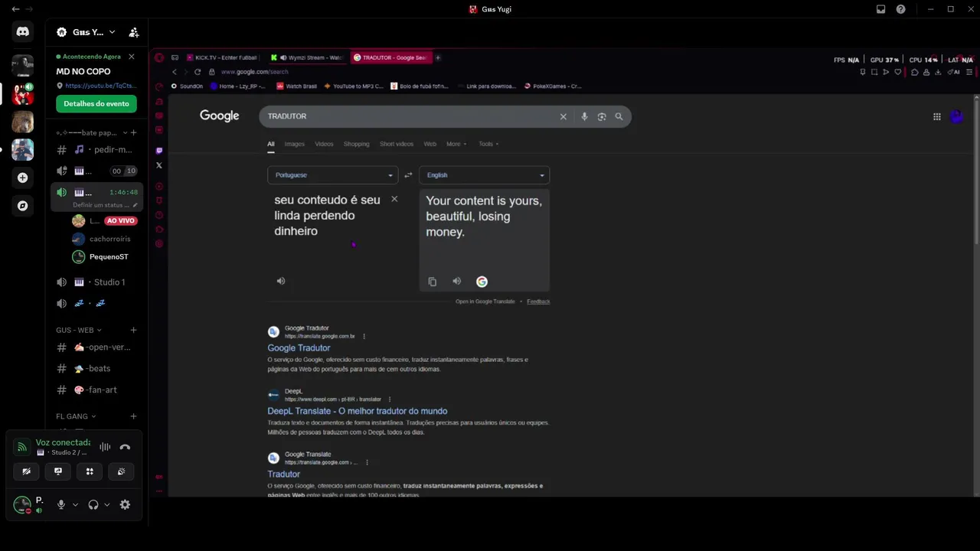Open Discord direct messages home icon

[22, 31]
